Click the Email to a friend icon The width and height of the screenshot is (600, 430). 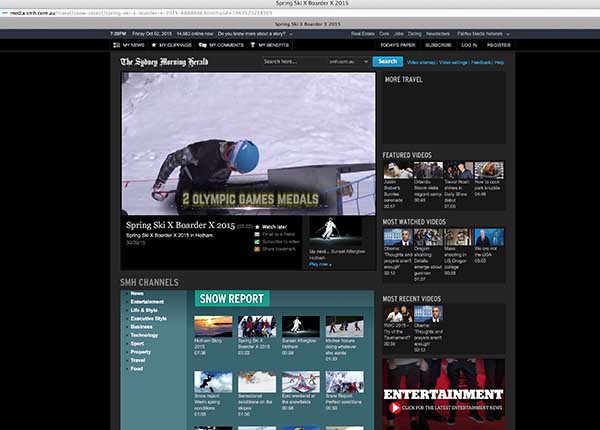pos(256,234)
